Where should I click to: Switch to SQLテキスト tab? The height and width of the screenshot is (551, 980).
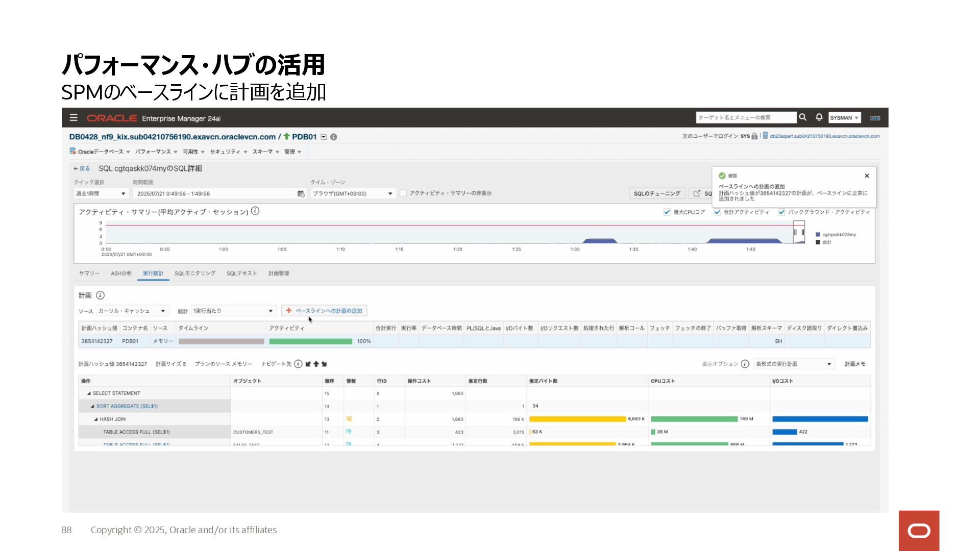point(242,273)
